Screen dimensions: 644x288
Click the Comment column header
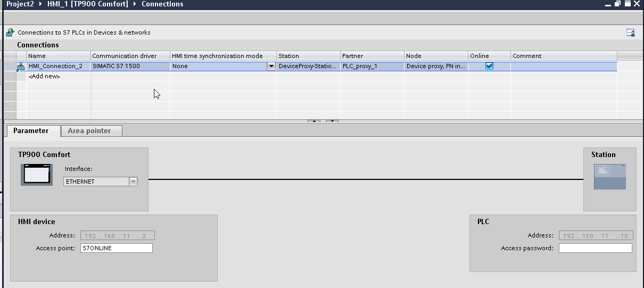point(564,56)
